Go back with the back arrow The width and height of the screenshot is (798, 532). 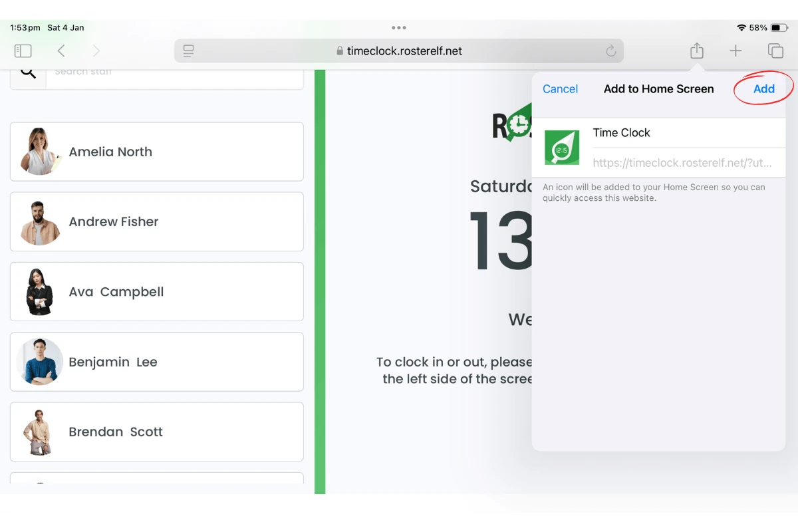[61, 51]
